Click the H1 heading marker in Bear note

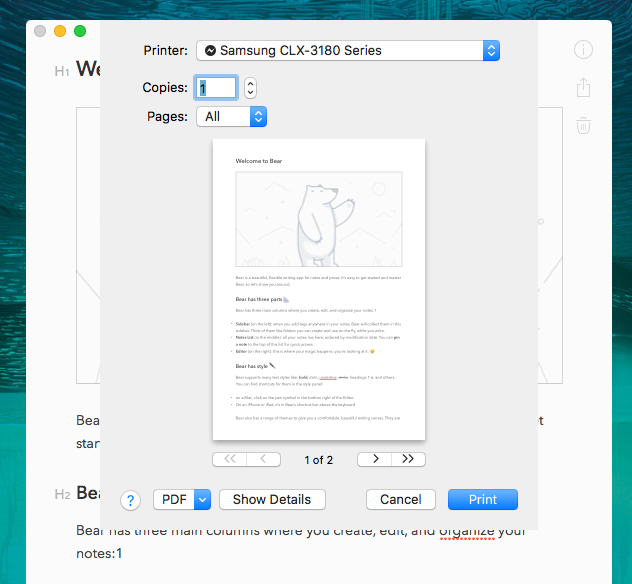coord(62,71)
